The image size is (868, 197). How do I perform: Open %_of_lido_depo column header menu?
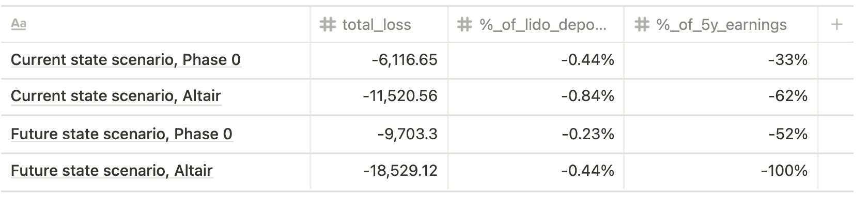536,24
